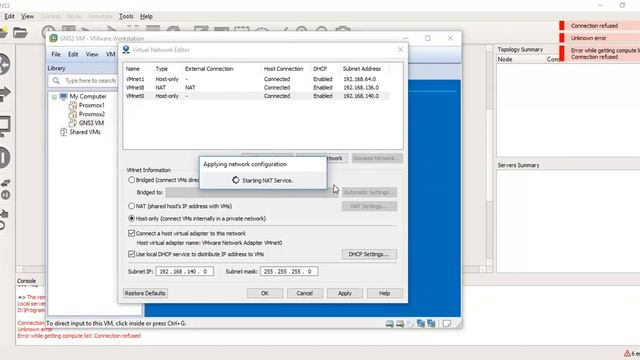The image size is (640, 360).
Task: Open GNS3 Tools menu
Action: pos(126,16)
